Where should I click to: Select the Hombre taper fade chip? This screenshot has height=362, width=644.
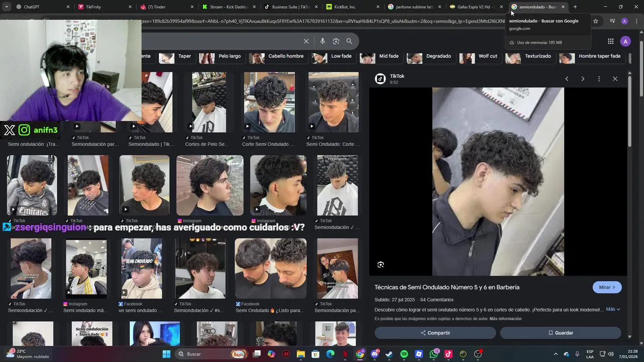tap(591, 56)
